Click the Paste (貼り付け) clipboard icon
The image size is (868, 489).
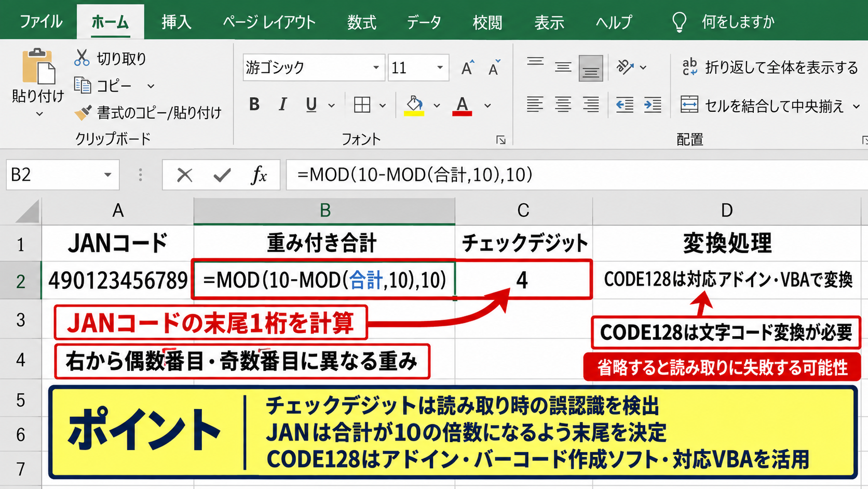click(38, 66)
